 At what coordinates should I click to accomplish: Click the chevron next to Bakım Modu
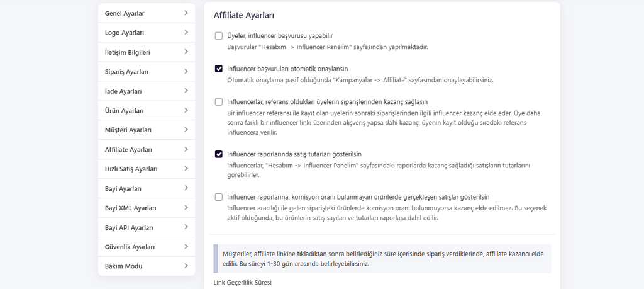click(x=186, y=266)
